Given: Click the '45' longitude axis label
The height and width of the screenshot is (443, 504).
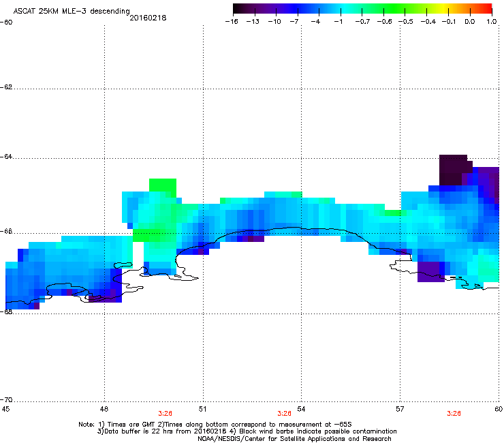Looking at the screenshot, I should point(5,409).
